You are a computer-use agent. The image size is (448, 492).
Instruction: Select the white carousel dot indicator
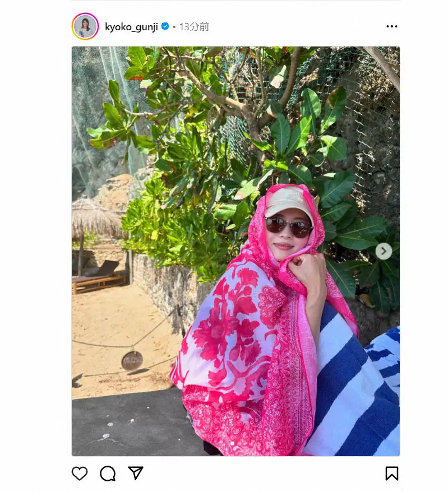232,443
